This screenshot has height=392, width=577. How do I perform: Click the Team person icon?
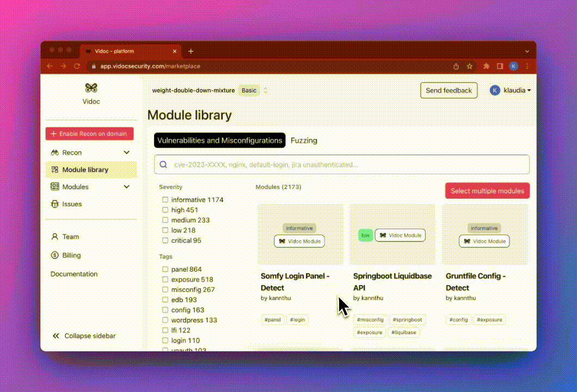click(55, 237)
